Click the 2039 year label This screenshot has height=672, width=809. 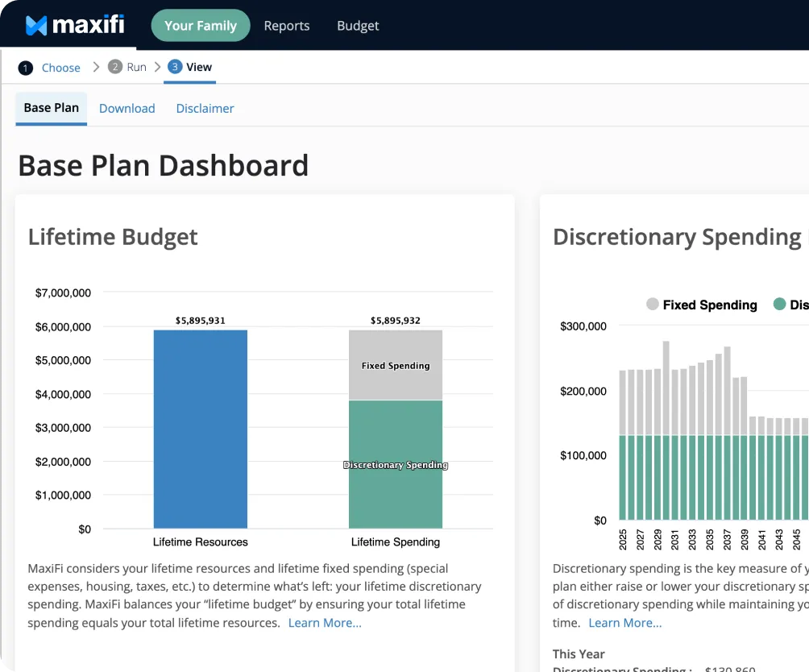[x=744, y=540]
